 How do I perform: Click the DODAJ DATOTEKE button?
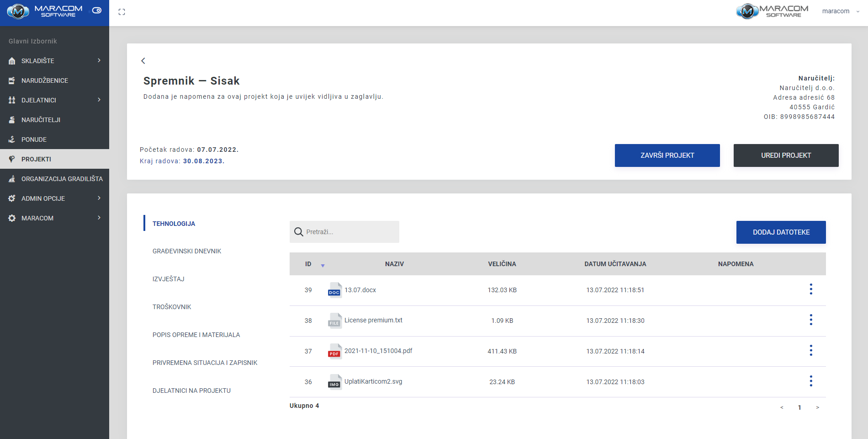click(x=781, y=232)
